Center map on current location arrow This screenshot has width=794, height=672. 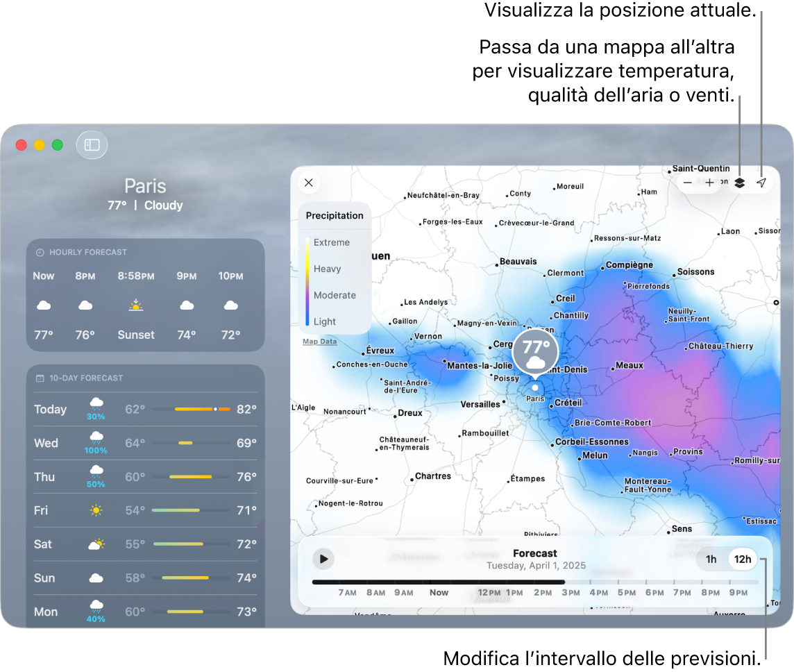tap(761, 183)
